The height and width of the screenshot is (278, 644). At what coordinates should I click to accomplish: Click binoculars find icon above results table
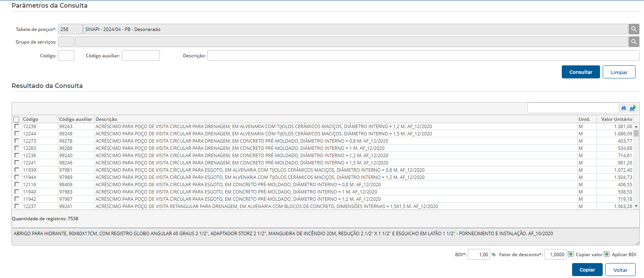(x=624, y=108)
